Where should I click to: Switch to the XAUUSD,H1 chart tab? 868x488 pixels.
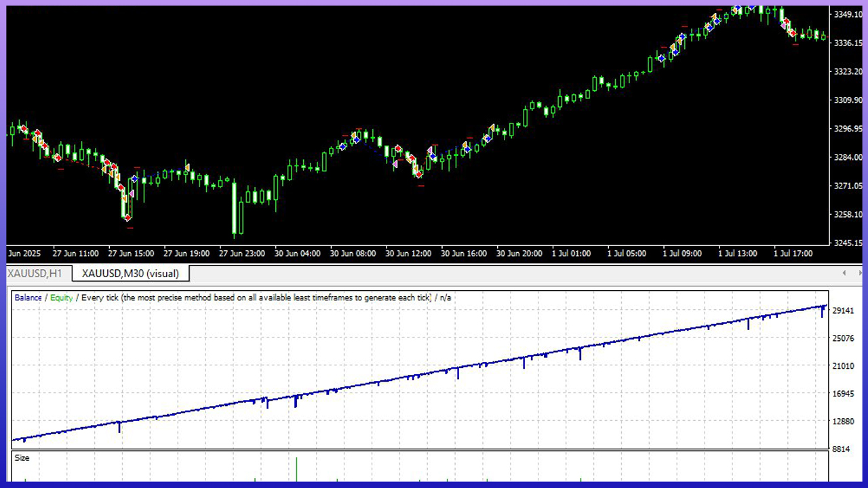pyautogui.click(x=35, y=273)
